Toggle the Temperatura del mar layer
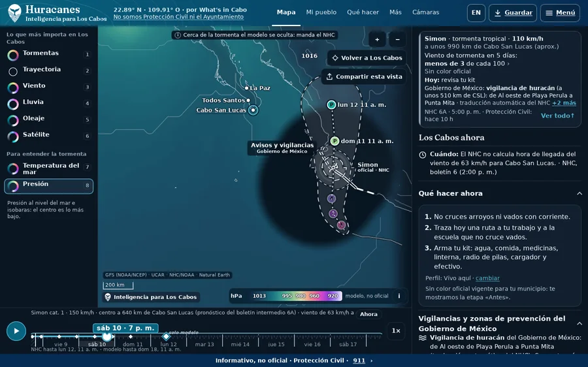Image resolution: width=588 pixels, height=367 pixels. (49, 168)
